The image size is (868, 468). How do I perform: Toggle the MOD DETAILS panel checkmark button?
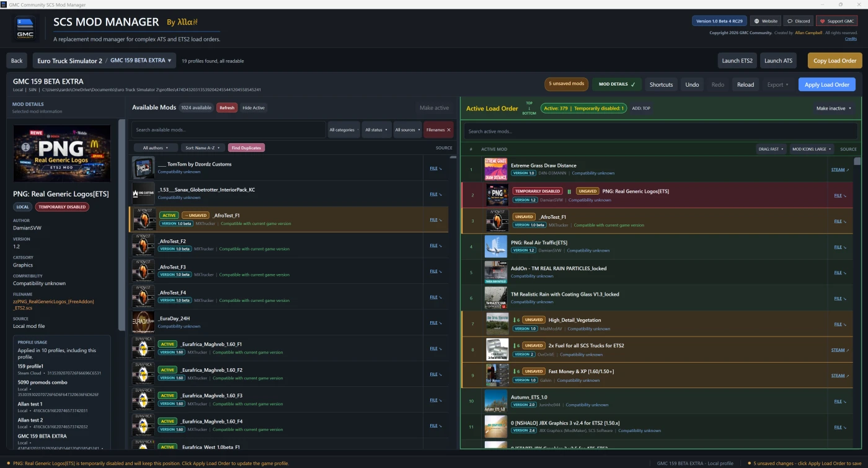click(x=617, y=84)
